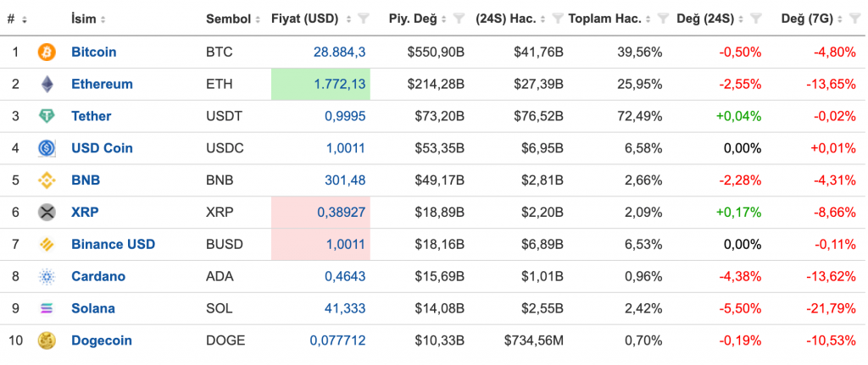The image size is (868, 365).
Task: Click the green-highlighted Ethereum price 1.772,13
Action: 339,85
